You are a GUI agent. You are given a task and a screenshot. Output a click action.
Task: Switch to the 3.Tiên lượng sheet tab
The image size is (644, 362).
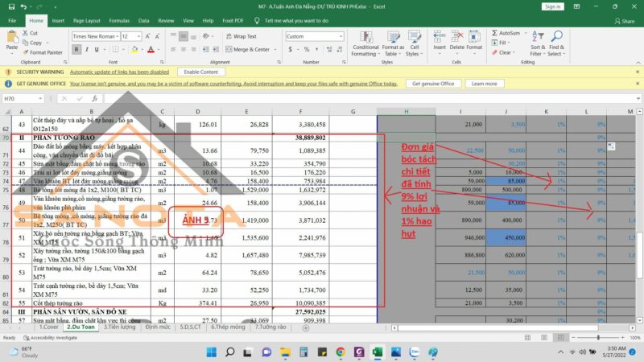tap(120, 327)
